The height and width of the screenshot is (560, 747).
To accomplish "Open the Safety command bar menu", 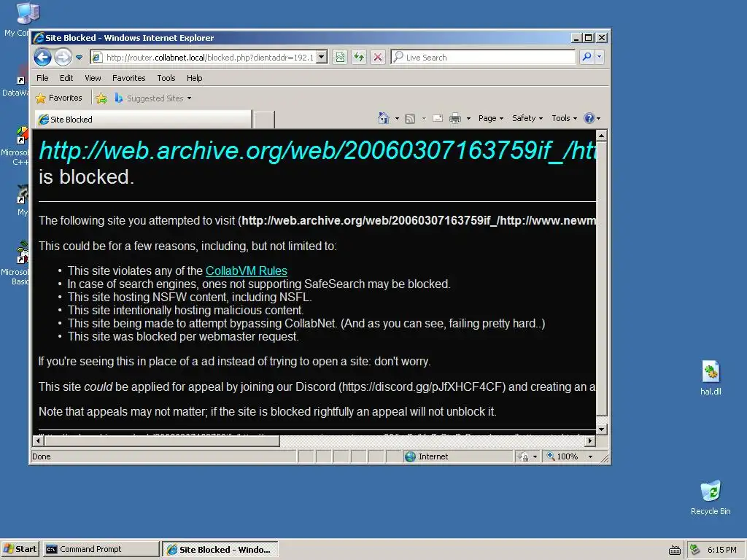I will tap(527, 118).
